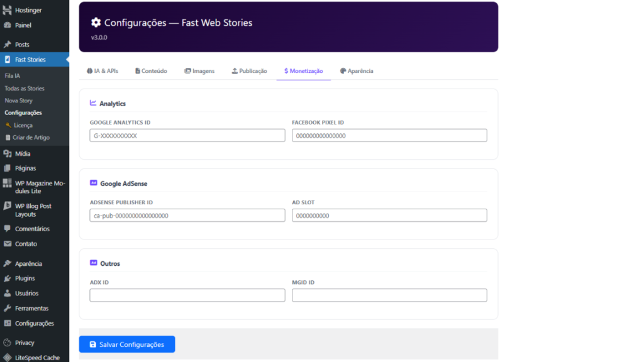The height and width of the screenshot is (362, 644).
Task: Select the IA & APIs tab
Action: point(103,71)
